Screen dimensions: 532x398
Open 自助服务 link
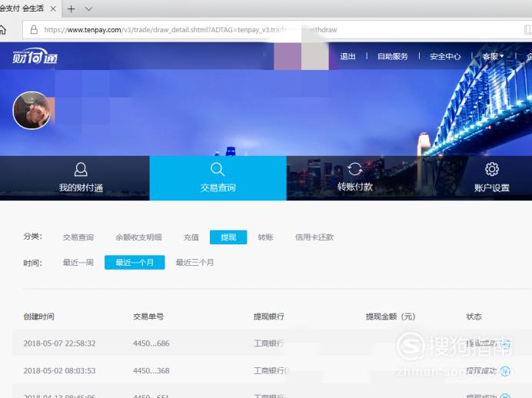tap(393, 56)
